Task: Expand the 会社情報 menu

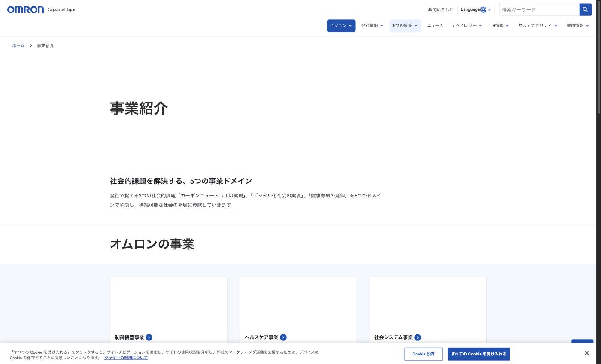Action: coord(372,26)
